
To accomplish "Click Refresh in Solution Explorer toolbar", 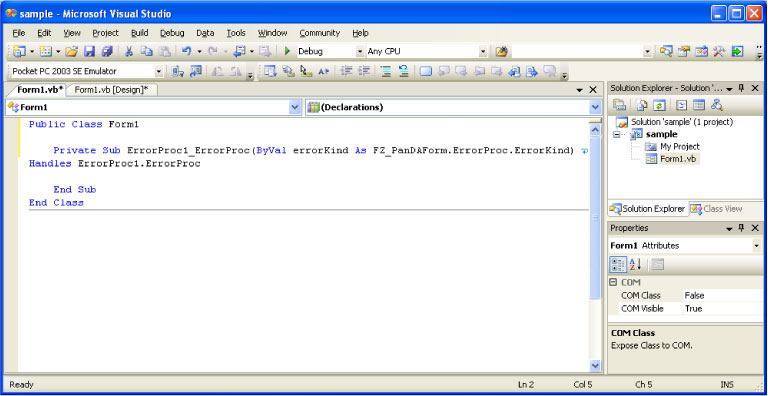I will tap(659, 105).
